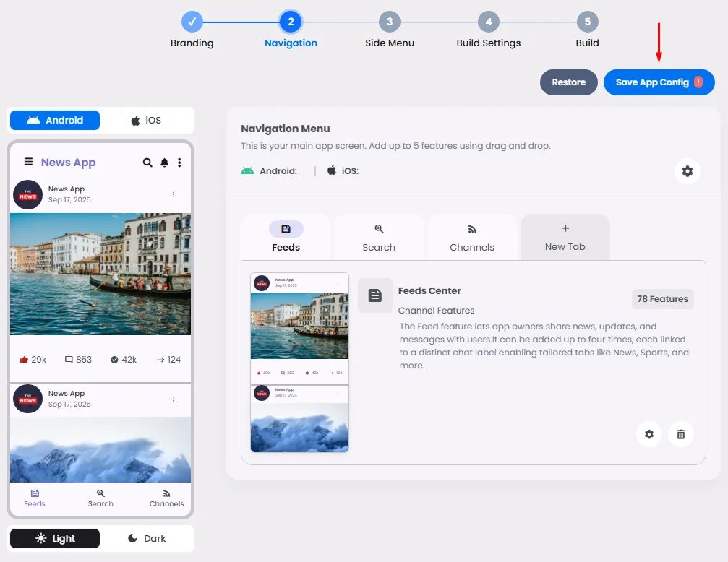Open Navigation Menu settings gear
728x562 pixels.
[x=687, y=171]
